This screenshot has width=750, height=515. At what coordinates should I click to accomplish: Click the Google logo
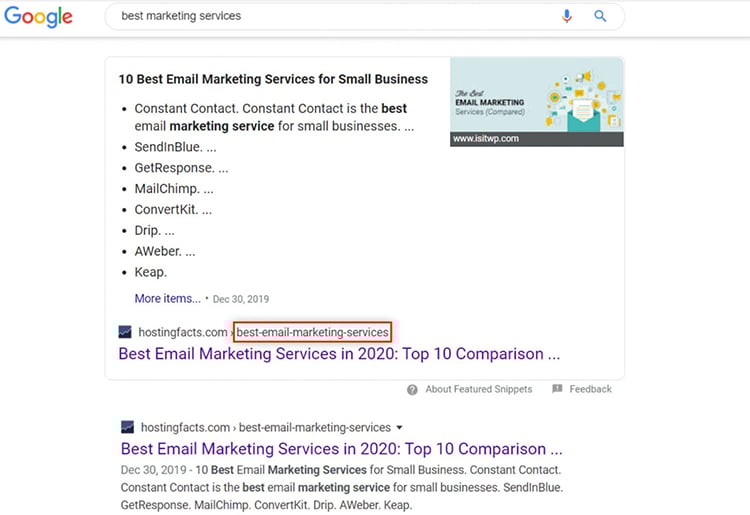click(x=37, y=17)
